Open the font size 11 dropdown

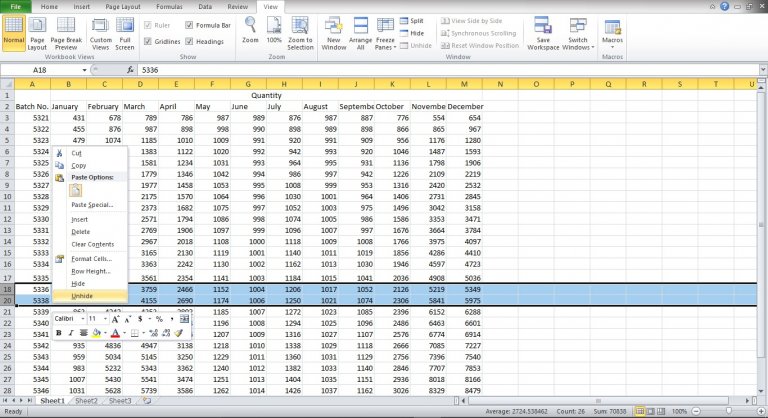pos(105,319)
